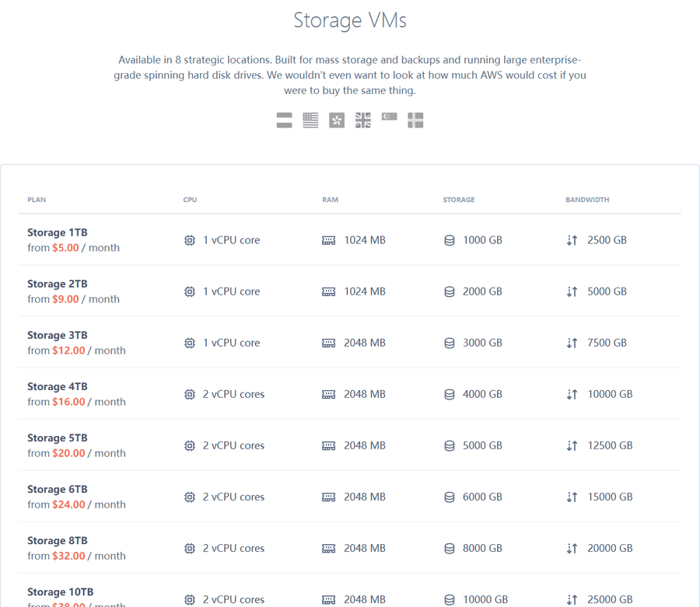Viewport: 700px width, 607px height.
Task: Click the disk icon beside 10000 GB in Storage 10TB row
Action: (x=450, y=599)
